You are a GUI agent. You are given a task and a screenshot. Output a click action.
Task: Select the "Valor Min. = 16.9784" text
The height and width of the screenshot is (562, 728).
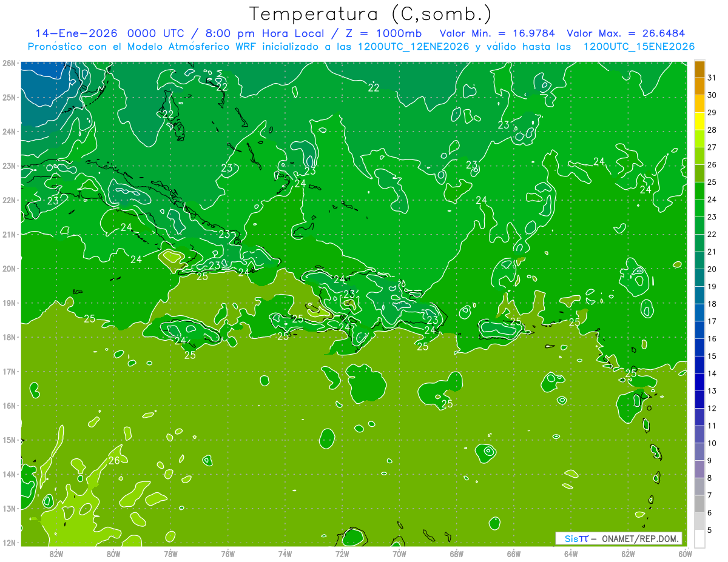(497, 33)
